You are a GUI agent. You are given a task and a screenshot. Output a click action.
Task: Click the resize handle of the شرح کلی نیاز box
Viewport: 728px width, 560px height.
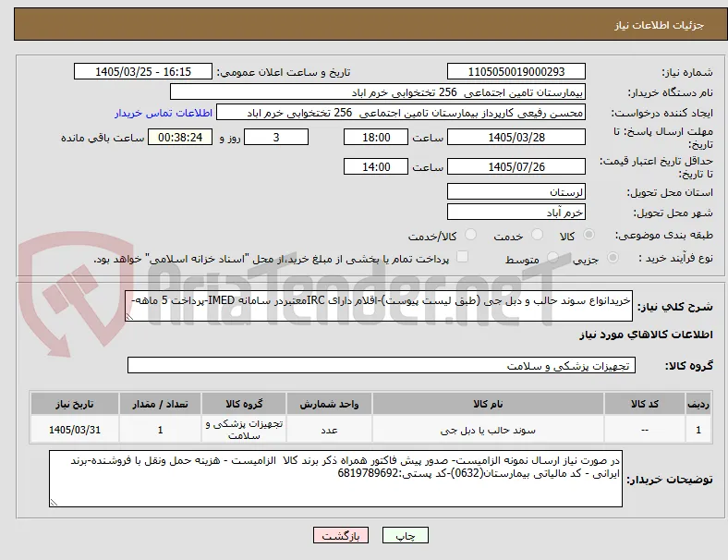click(129, 317)
